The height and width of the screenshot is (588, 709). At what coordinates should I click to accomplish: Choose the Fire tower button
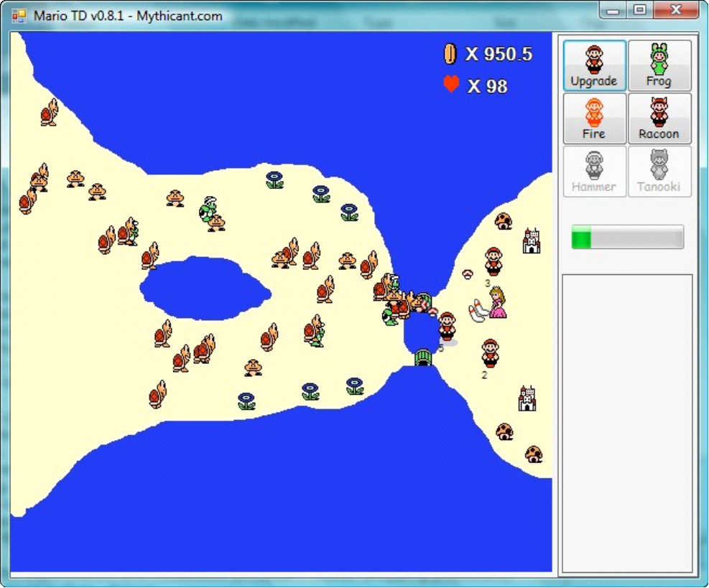click(594, 118)
